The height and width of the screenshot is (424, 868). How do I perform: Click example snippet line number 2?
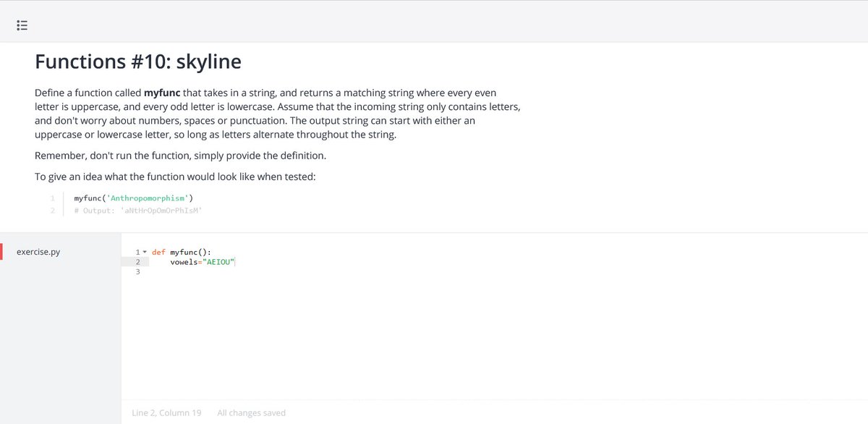point(53,211)
